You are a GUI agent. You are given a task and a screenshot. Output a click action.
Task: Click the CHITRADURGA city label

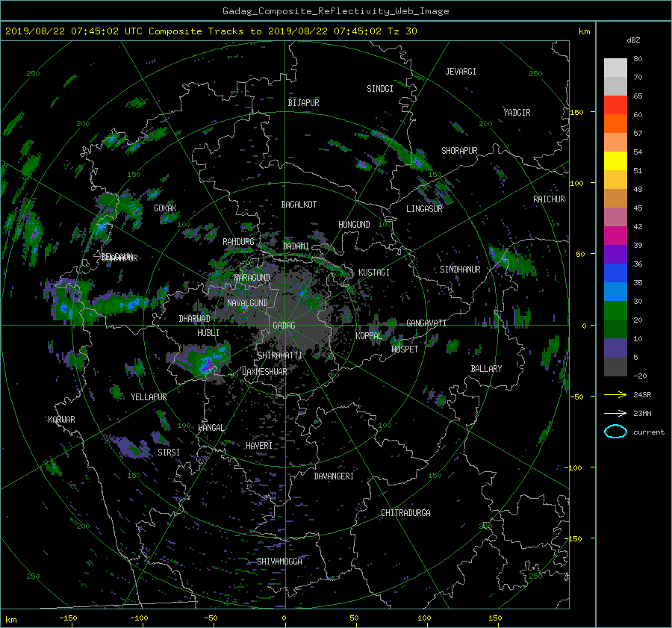406,513
